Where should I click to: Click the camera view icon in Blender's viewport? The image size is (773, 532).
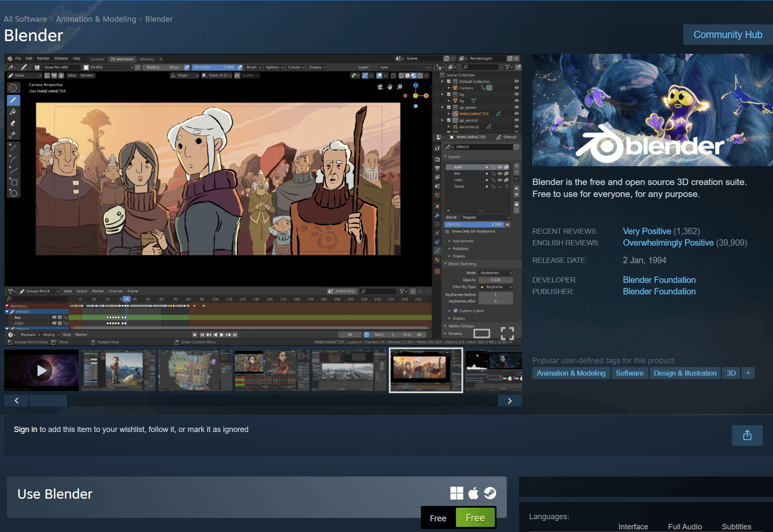(380, 87)
